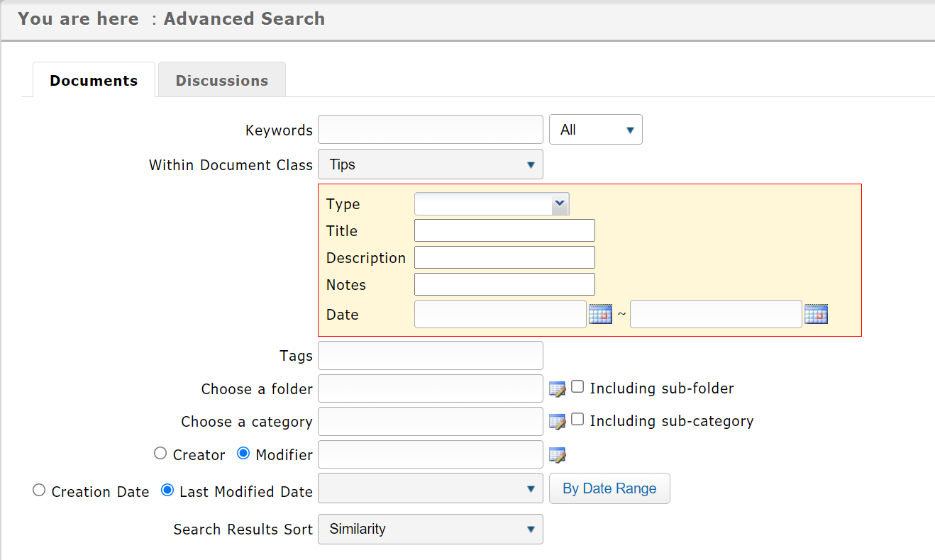Open the Within Document Class dropdown
Image resolution: width=935 pixels, height=560 pixels.
click(431, 164)
